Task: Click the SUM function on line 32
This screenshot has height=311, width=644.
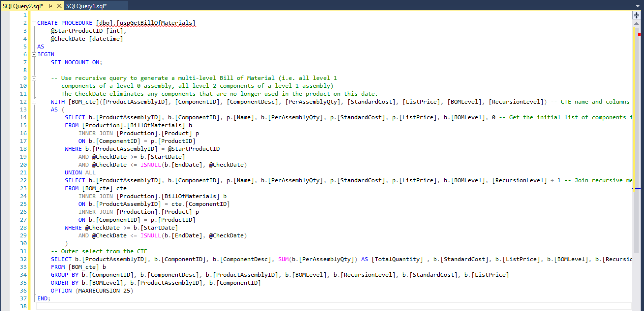Action: click(x=283, y=259)
